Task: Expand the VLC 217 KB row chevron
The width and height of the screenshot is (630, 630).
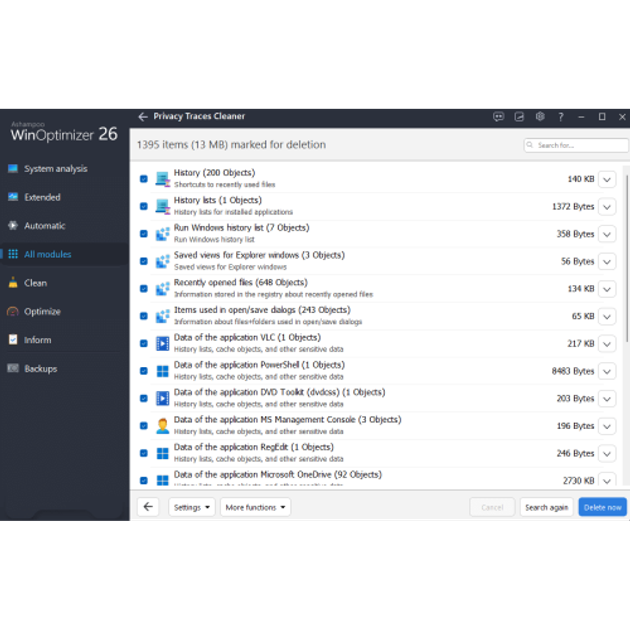Action: [x=607, y=344]
